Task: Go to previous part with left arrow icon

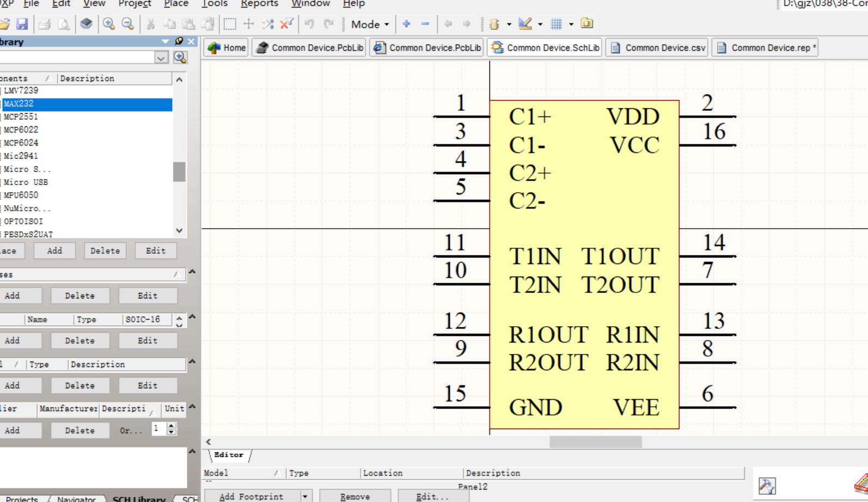Action: (448, 24)
